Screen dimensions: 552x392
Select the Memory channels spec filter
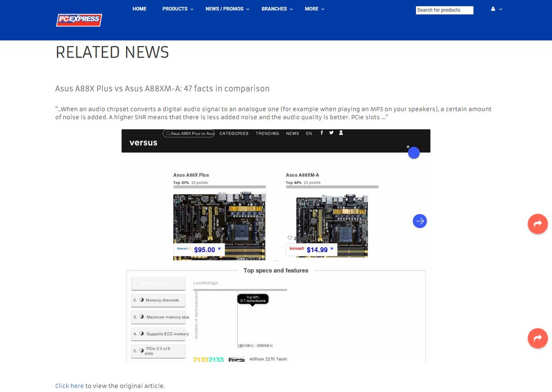point(158,300)
